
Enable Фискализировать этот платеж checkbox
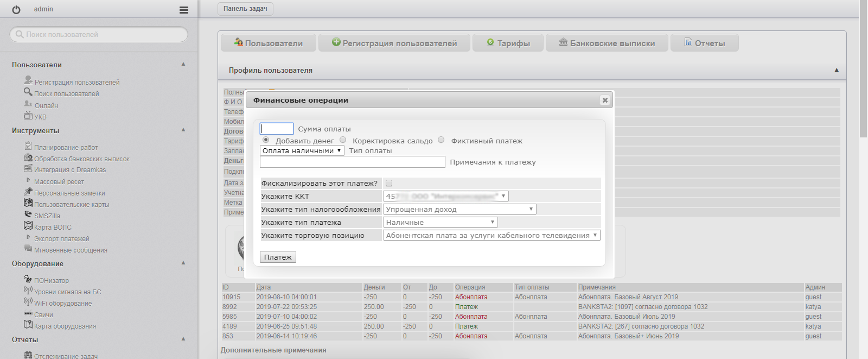point(389,183)
